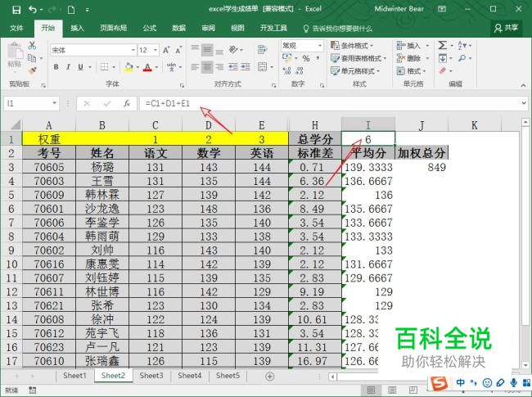Screen dimensions: 532x397
Task: Switch to Page Layout view icon
Action: (392, 390)
